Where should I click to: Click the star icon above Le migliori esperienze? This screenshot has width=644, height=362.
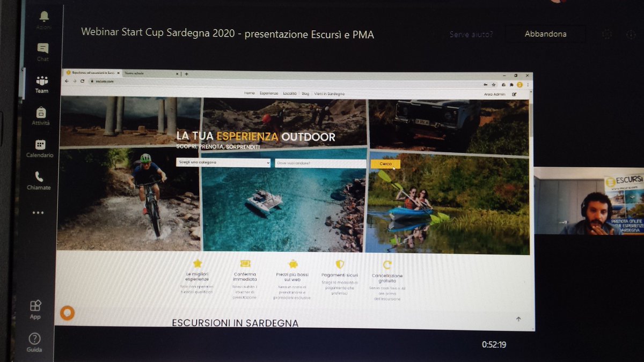click(x=197, y=263)
